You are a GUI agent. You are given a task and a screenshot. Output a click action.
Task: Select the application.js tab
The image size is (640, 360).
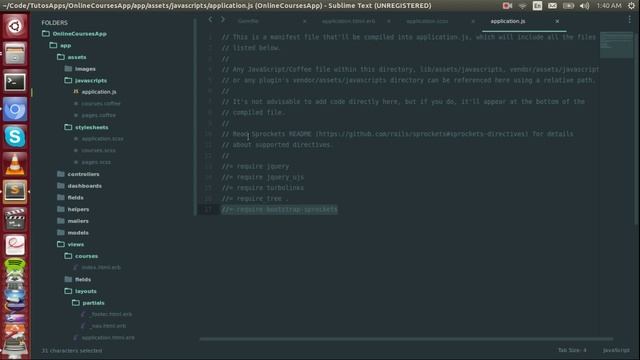(508, 21)
